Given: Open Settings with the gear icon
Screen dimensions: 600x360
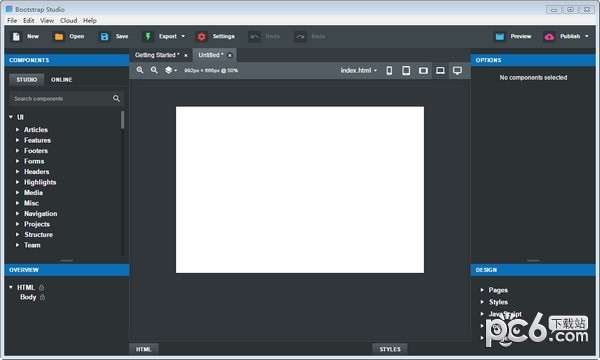Looking at the screenshot, I should coord(201,36).
